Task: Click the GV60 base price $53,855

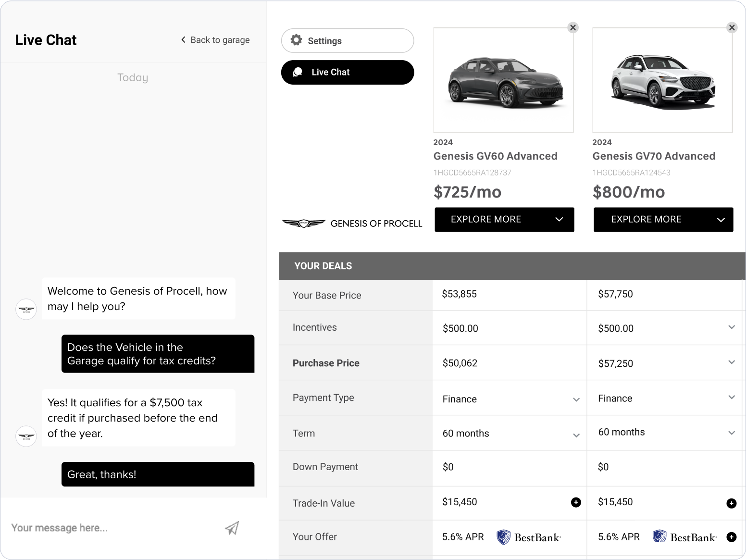Action: 459,294
